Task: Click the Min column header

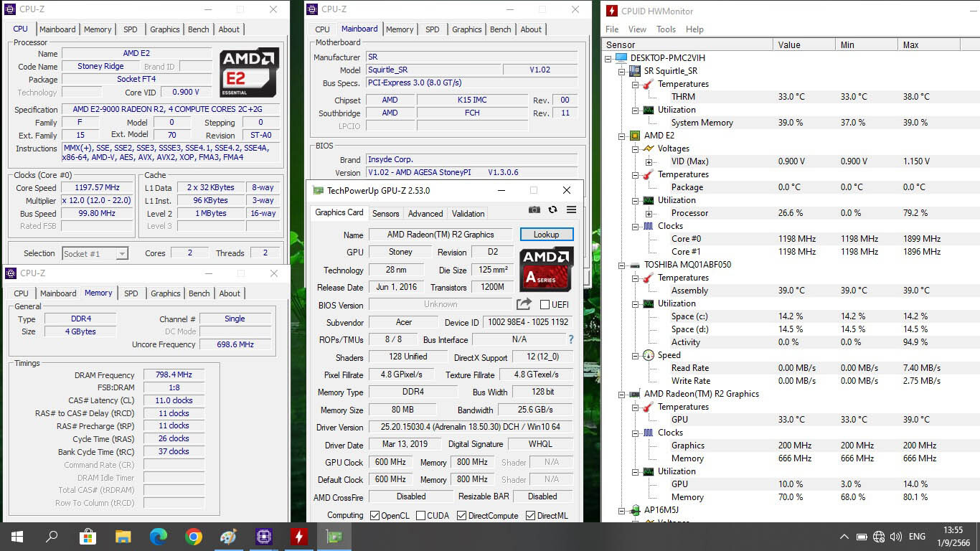Action: tap(867, 44)
